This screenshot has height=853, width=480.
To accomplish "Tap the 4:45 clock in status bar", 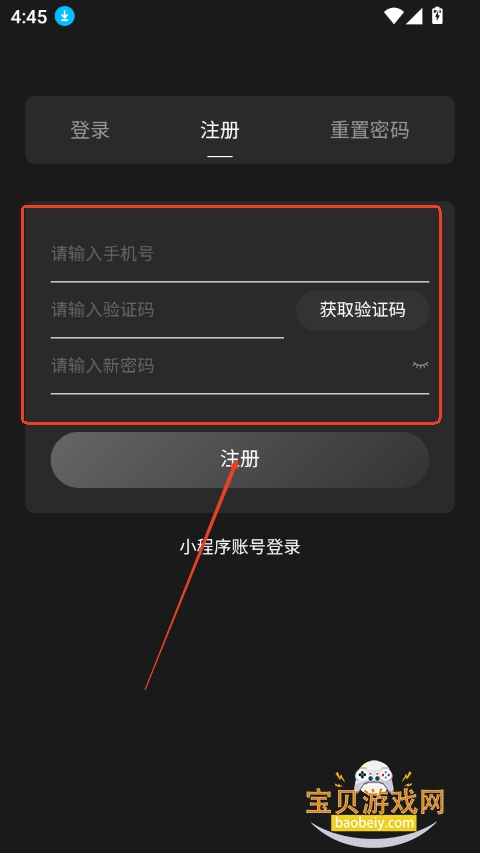I will coord(29,17).
